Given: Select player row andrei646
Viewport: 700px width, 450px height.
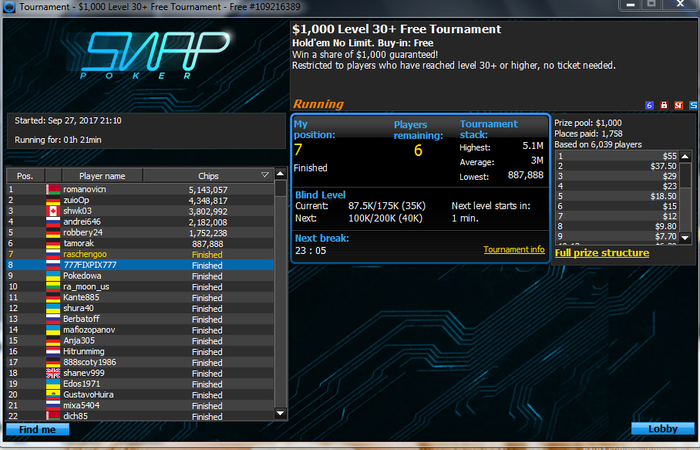Looking at the screenshot, I should [x=140, y=222].
